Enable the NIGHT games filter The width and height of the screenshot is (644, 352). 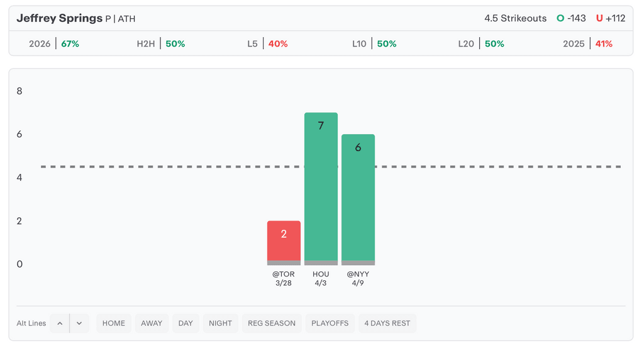pyautogui.click(x=221, y=323)
